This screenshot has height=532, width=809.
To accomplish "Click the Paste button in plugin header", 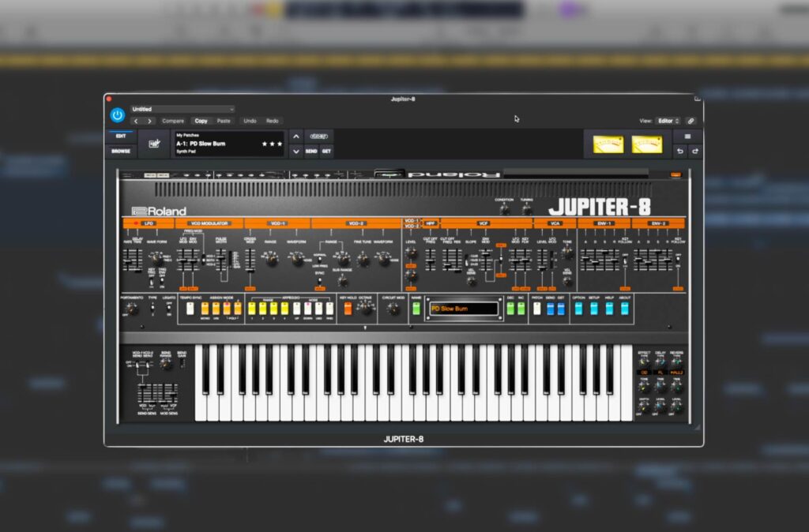I will [x=224, y=121].
